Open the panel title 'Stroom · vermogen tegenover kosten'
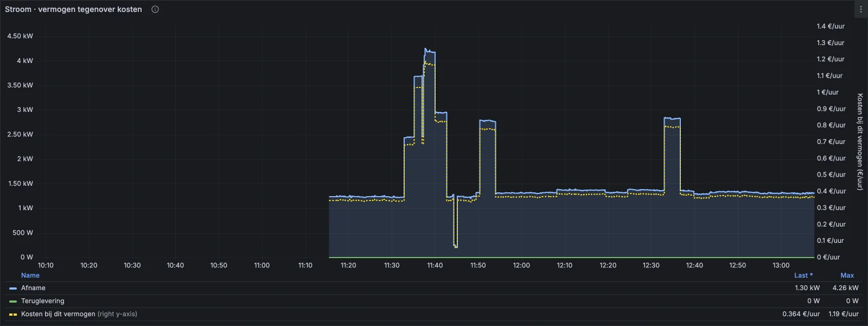868x326 pixels. pyautogui.click(x=73, y=9)
